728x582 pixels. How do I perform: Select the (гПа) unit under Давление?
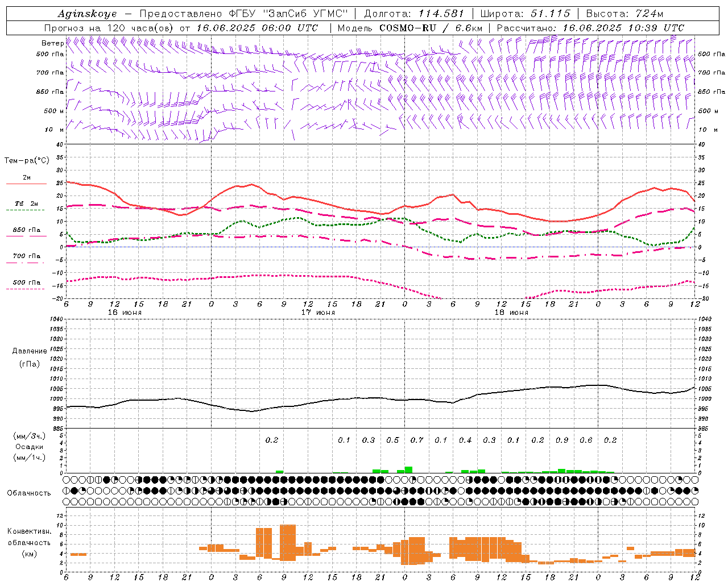30,364
